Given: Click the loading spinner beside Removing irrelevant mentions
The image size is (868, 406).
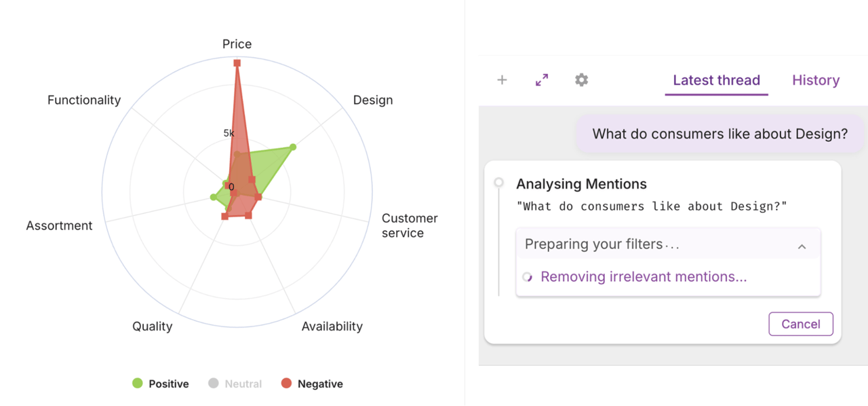Looking at the screenshot, I should point(528,277).
